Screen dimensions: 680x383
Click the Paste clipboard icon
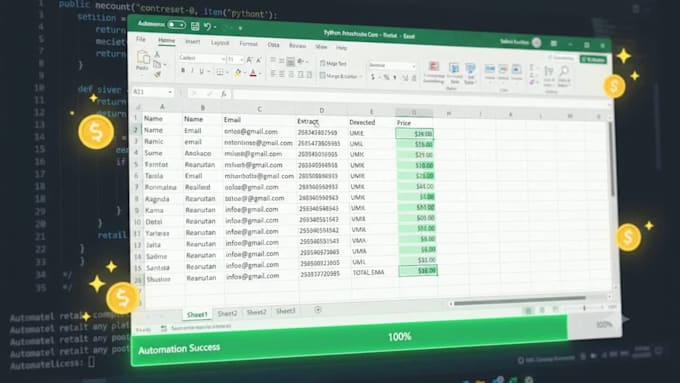pyautogui.click(x=143, y=58)
